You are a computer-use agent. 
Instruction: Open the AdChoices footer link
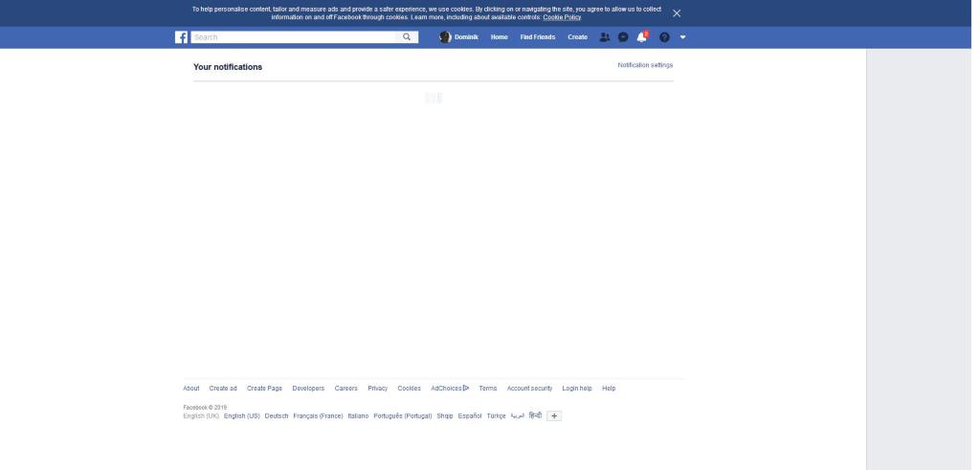(450, 388)
